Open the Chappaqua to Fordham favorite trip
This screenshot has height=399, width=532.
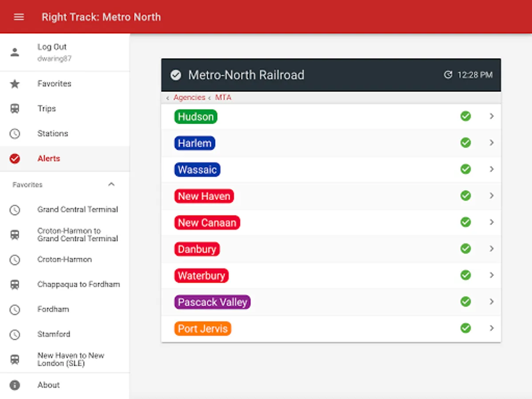[78, 284]
